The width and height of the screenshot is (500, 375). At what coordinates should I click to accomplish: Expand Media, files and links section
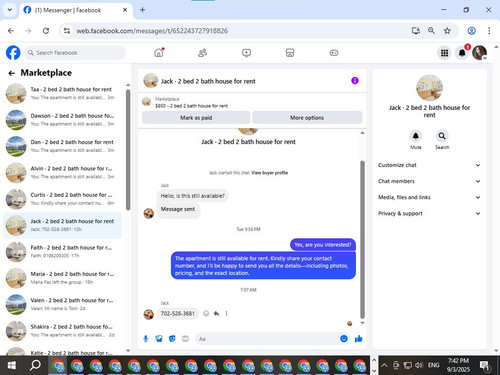pyautogui.click(x=429, y=197)
